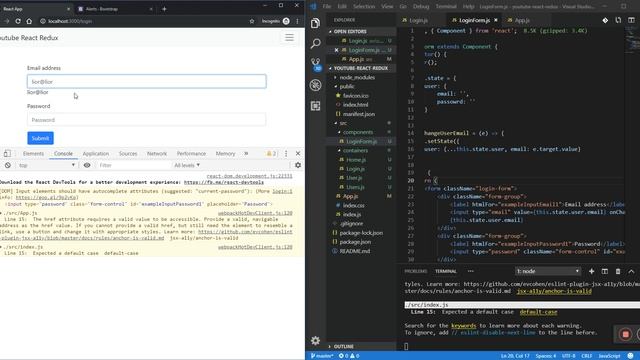Open a new Chrome tab
640x360 pixels.
pos(164,9)
